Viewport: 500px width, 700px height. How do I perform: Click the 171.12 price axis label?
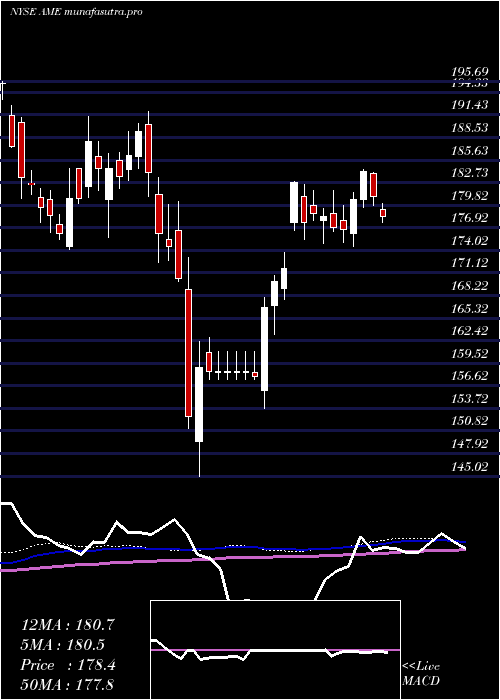coord(469,263)
